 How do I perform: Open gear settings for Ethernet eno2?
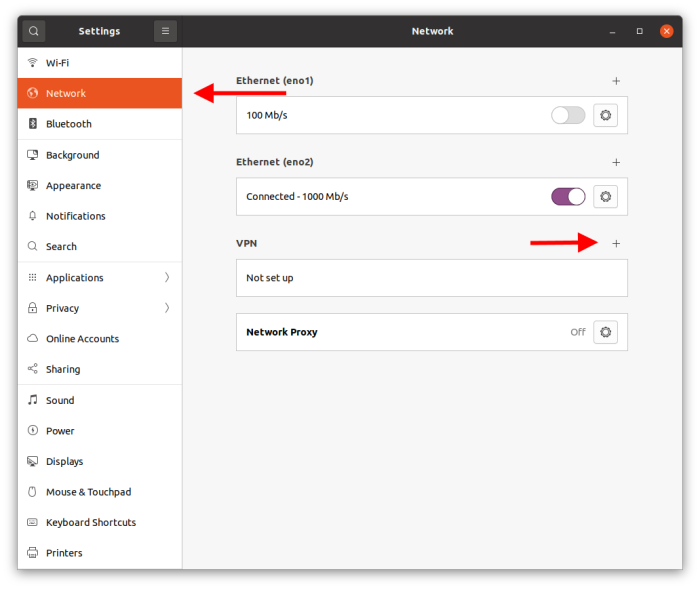click(605, 196)
